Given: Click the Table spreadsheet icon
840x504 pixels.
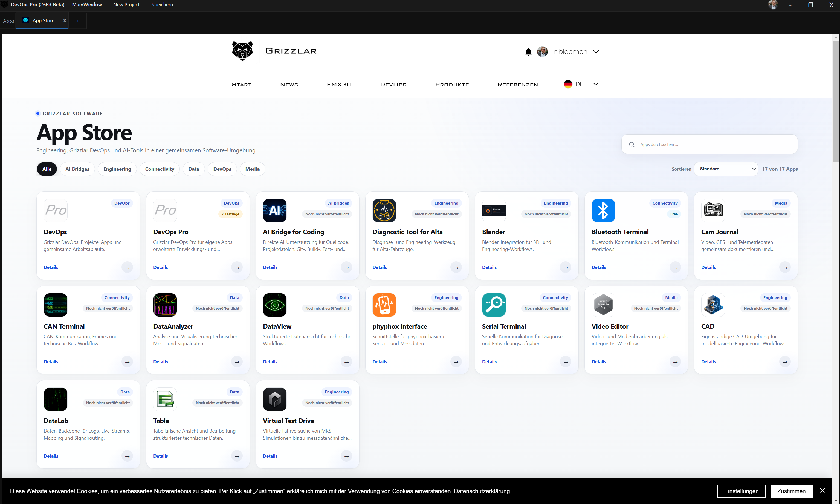Looking at the screenshot, I should click(165, 399).
